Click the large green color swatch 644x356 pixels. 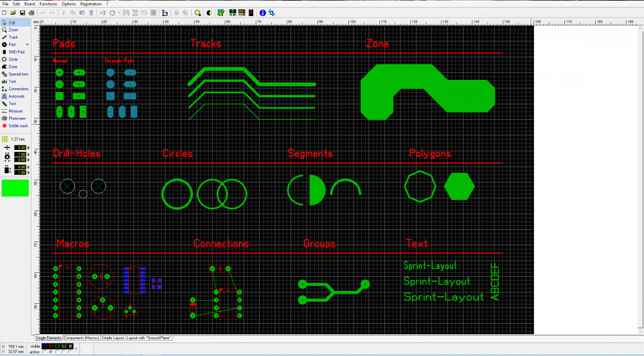pos(15,188)
